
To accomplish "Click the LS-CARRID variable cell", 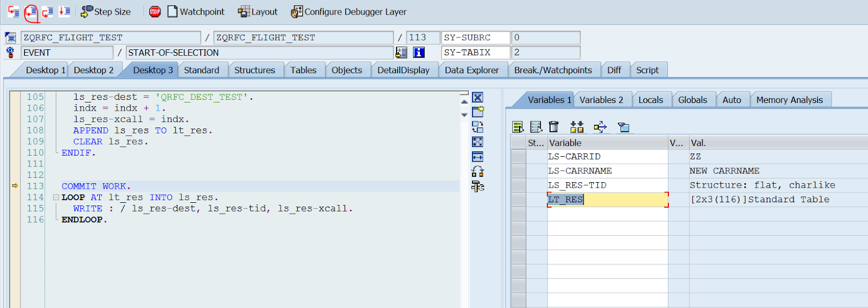I will (x=608, y=157).
